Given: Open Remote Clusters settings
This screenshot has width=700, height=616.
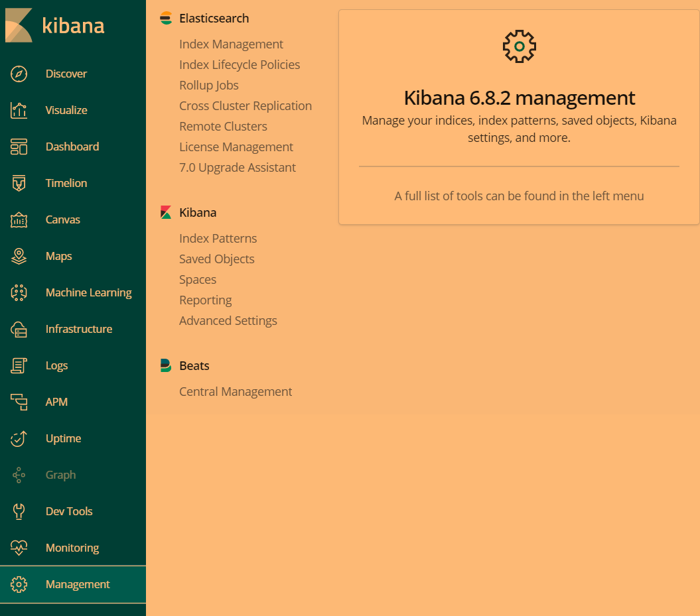Looking at the screenshot, I should pyautogui.click(x=223, y=126).
